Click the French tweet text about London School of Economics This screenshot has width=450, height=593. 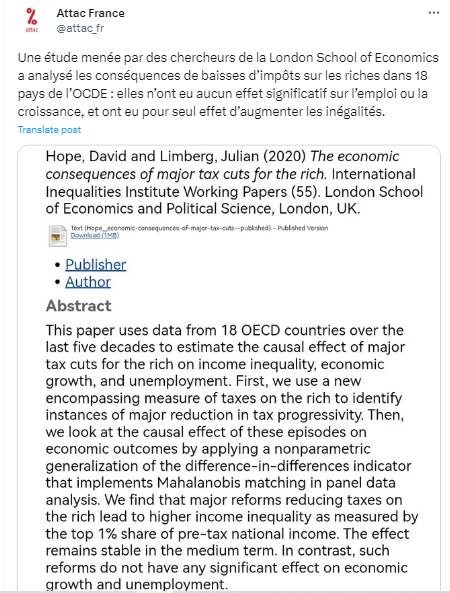(x=228, y=84)
